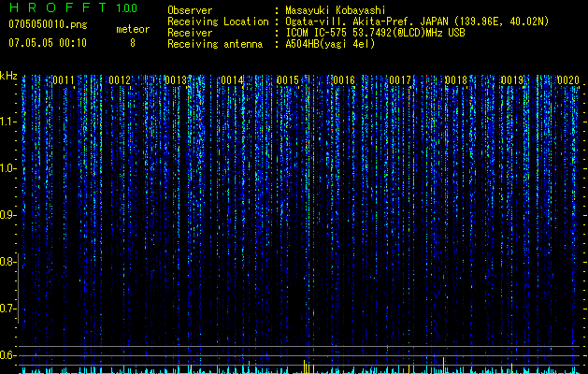
Task: Click the 0015 time marker
Action: pyautogui.click(x=288, y=80)
